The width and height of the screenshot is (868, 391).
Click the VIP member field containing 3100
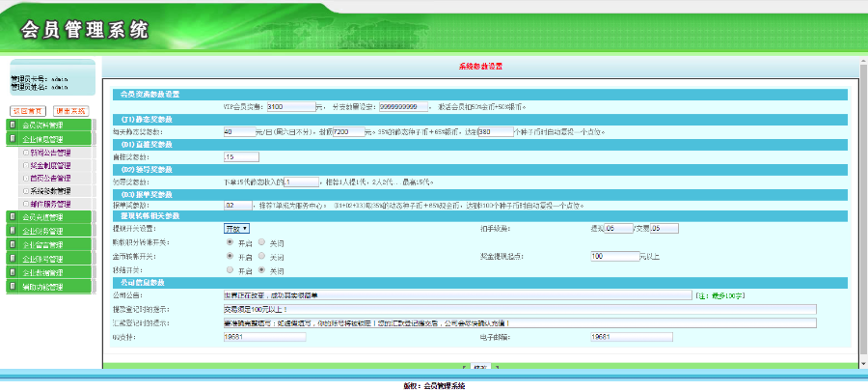pyautogui.click(x=291, y=107)
